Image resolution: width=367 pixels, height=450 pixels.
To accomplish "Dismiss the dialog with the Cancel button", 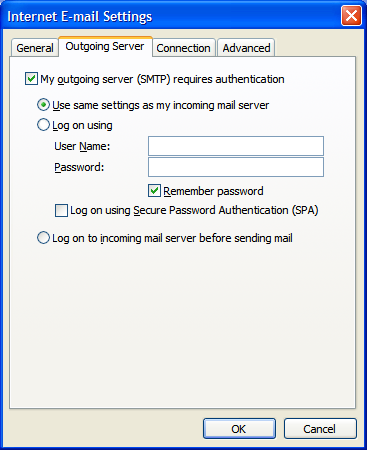I will coord(320,429).
